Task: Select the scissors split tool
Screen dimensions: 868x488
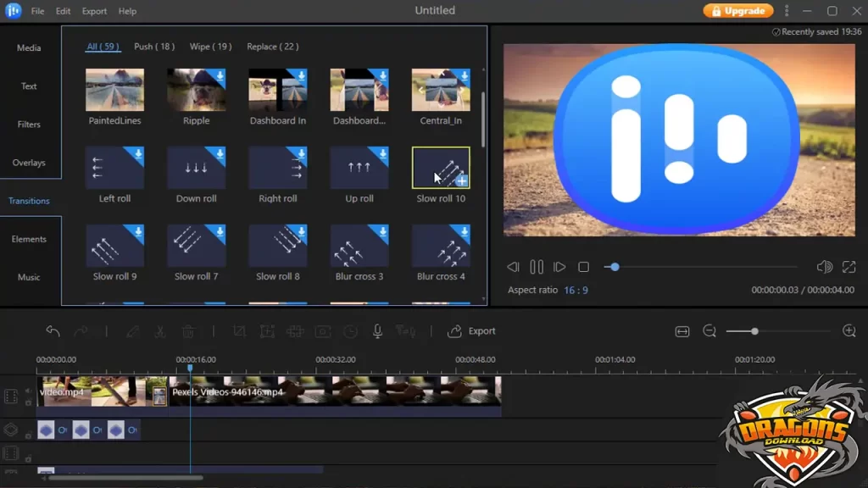Action: tap(161, 330)
